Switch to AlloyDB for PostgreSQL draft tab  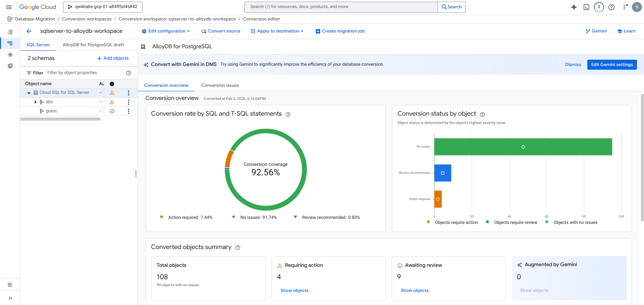(x=93, y=45)
